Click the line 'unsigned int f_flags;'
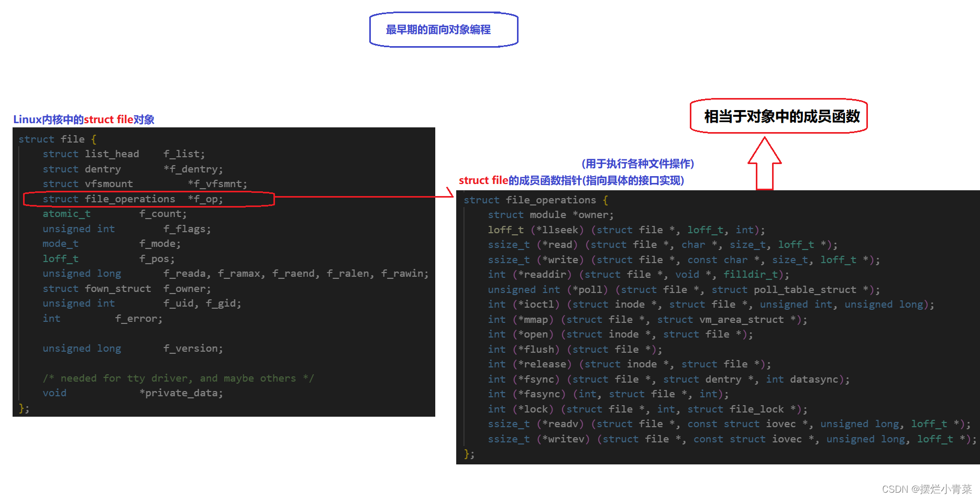980x499 pixels. [x=127, y=229]
